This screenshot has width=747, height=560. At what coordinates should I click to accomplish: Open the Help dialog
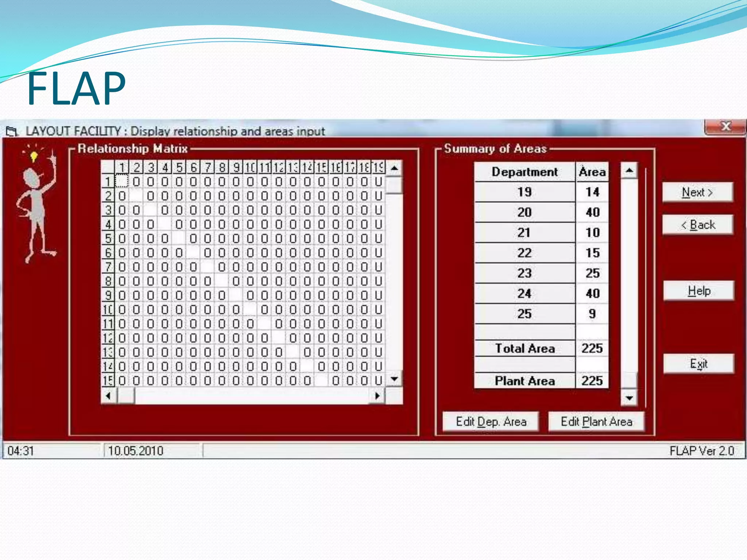(698, 291)
